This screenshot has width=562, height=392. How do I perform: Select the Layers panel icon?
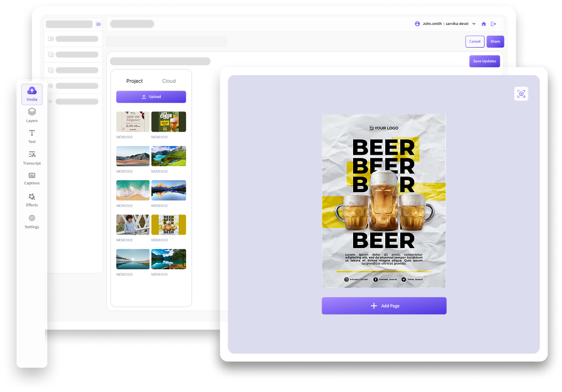click(32, 115)
